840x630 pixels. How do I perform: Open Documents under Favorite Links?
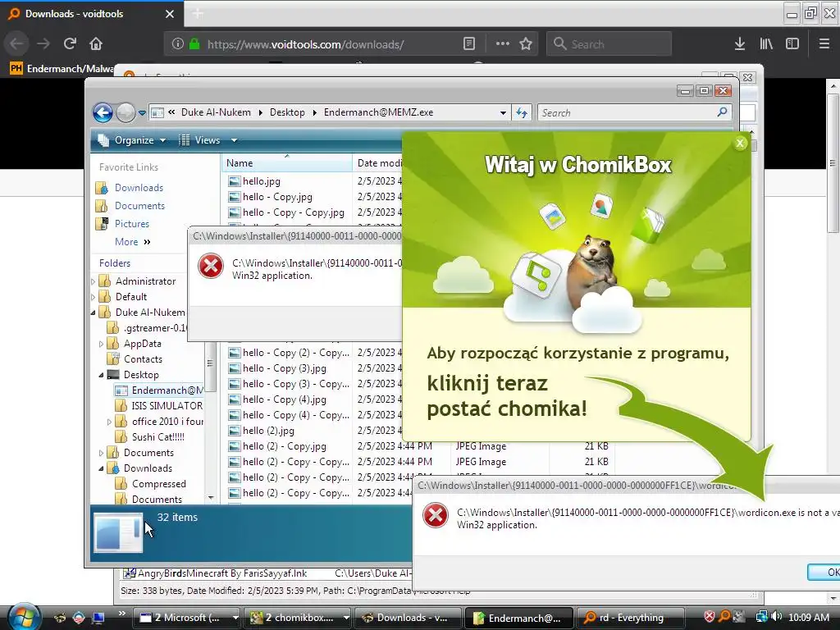tap(139, 206)
